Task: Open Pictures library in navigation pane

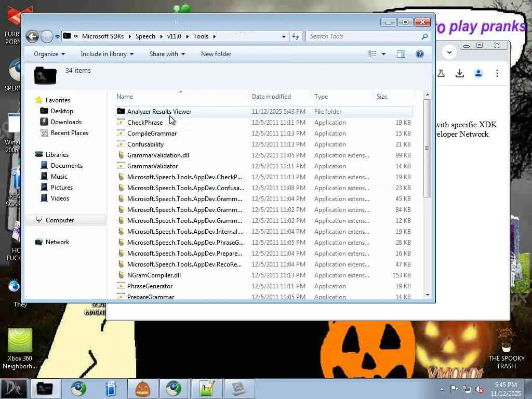Action: pos(61,187)
